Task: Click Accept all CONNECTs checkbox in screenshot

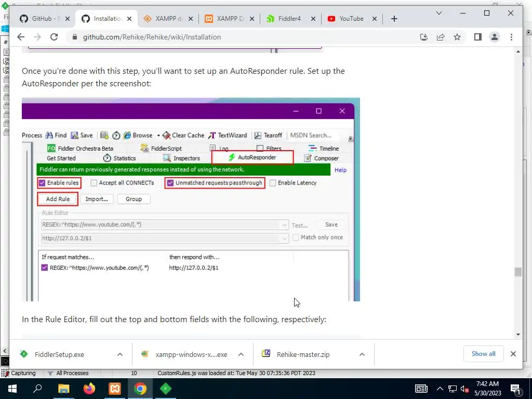Action: (x=94, y=183)
